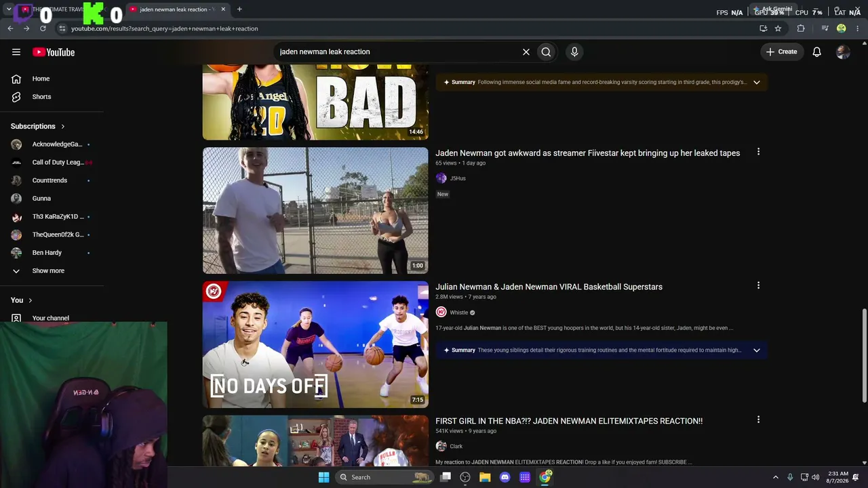The height and width of the screenshot is (488, 868).
Task: Expand the Subscriptions section
Action: point(38,126)
